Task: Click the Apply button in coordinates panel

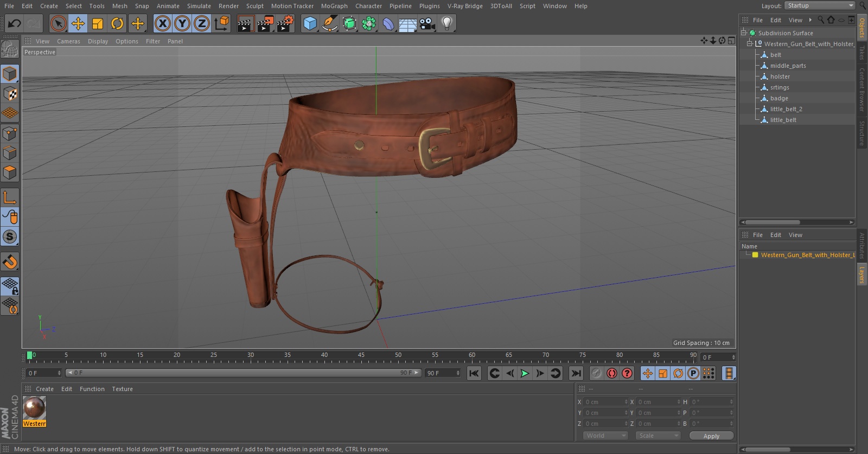Action: [x=711, y=436]
